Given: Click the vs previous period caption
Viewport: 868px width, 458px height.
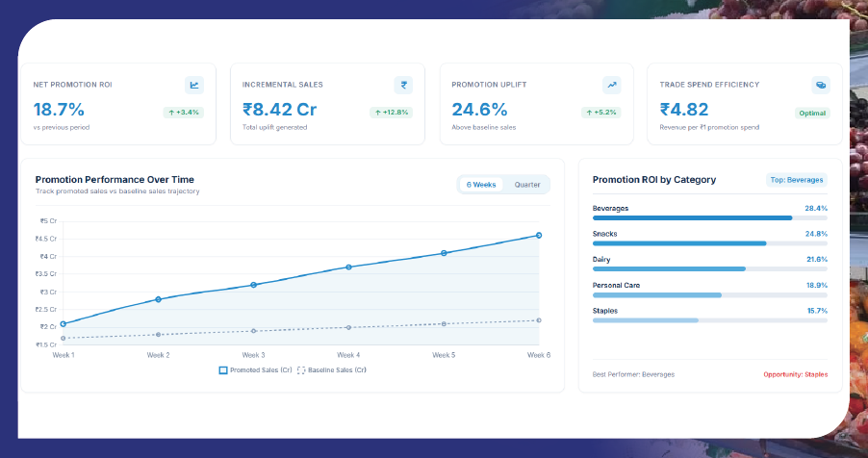Looking at the screenshot, I should click(x=62, y=127).
